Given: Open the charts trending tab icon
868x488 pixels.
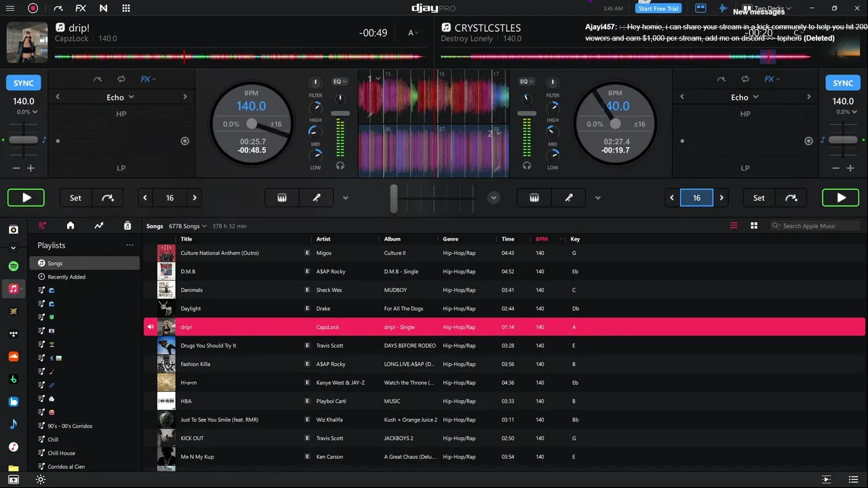Looking at the screenshot, I should click(x=99, y=226).
